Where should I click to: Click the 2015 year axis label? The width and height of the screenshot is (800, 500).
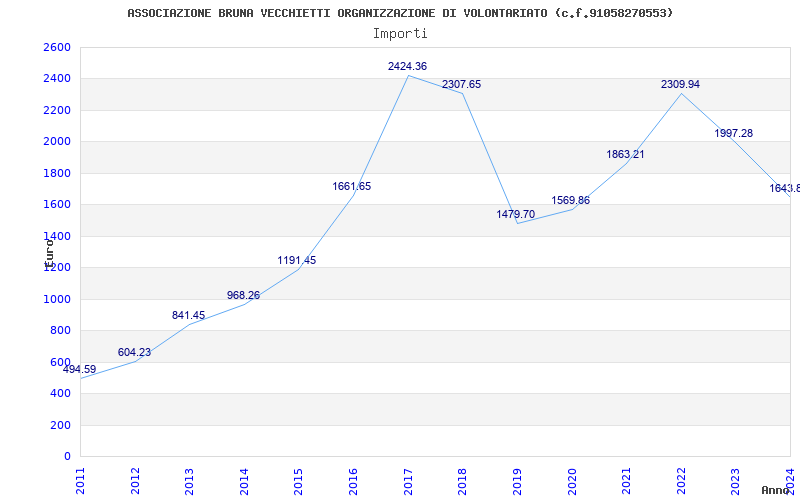[299, 481]
